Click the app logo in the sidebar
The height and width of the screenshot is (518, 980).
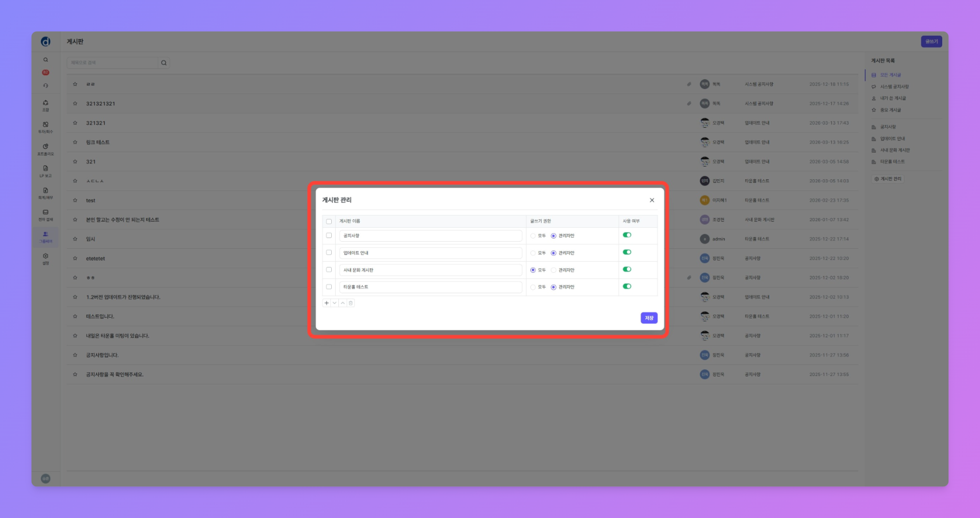[45, 41]
